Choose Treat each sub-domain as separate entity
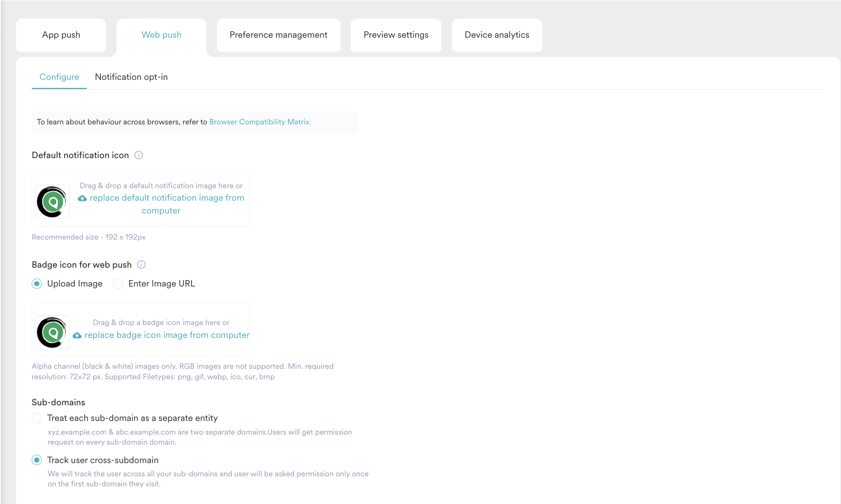 [x=37, y=419]
